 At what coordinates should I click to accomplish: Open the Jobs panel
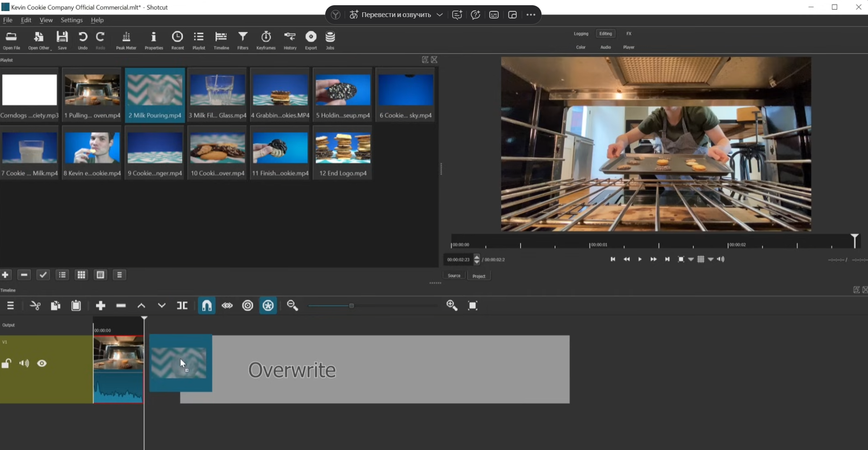(x=330, y=40)
